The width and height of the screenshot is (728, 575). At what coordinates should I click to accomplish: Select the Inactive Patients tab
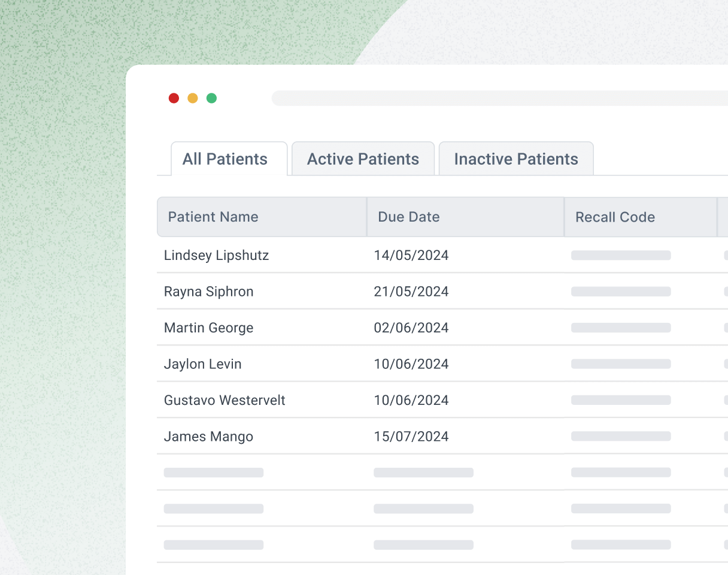pos(516,159)
